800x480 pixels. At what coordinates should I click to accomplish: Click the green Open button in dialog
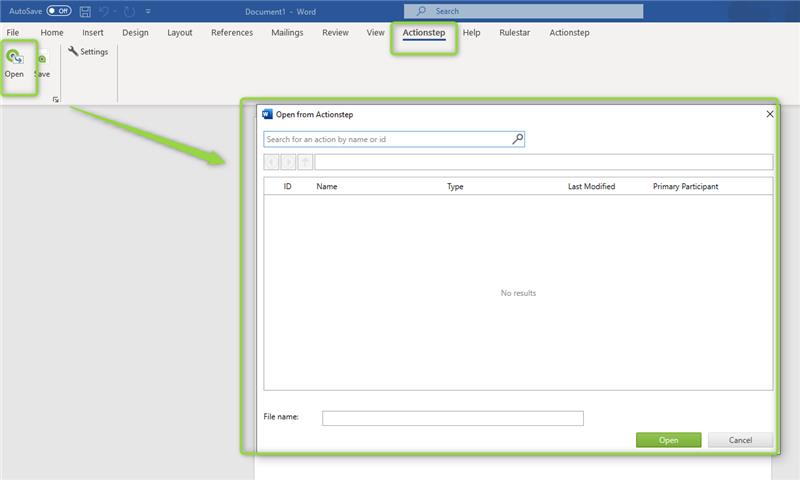(668, 440)
